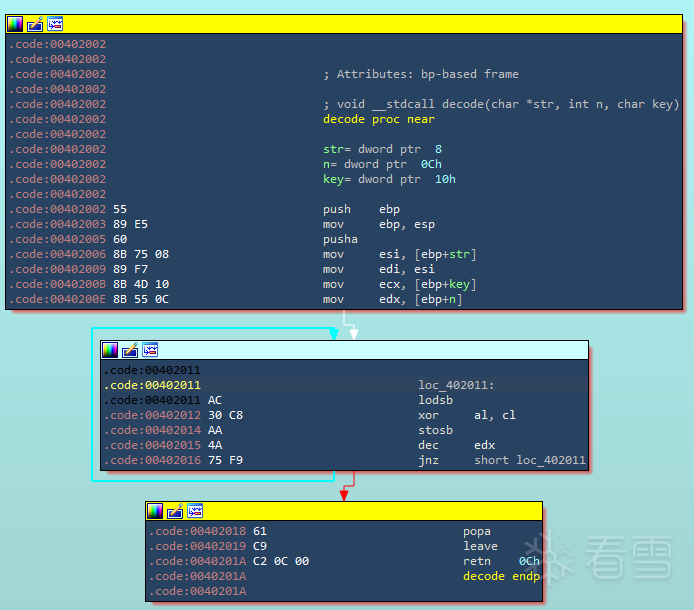Image resolution: width=694 pixels, height=610 pixels.
Task: Click the yellow title bar of the popa block
Action: (x=344, y=511)
